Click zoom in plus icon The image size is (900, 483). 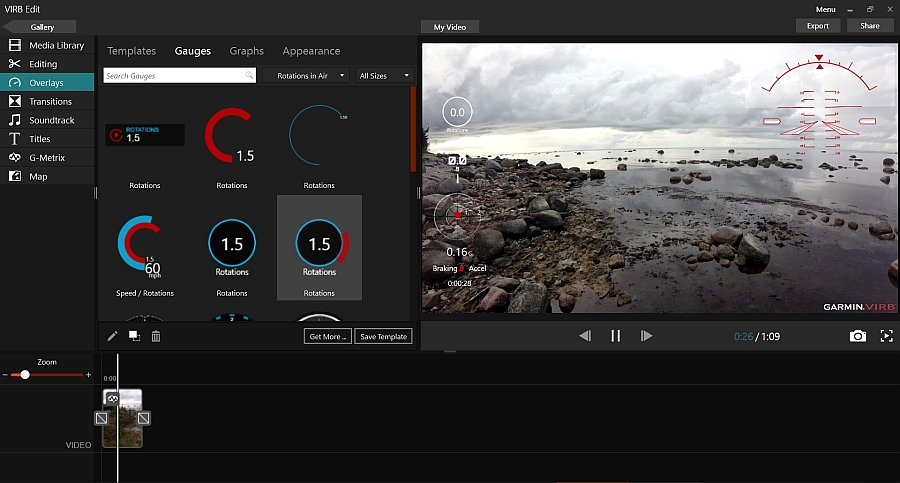click(x=88, y=375)
